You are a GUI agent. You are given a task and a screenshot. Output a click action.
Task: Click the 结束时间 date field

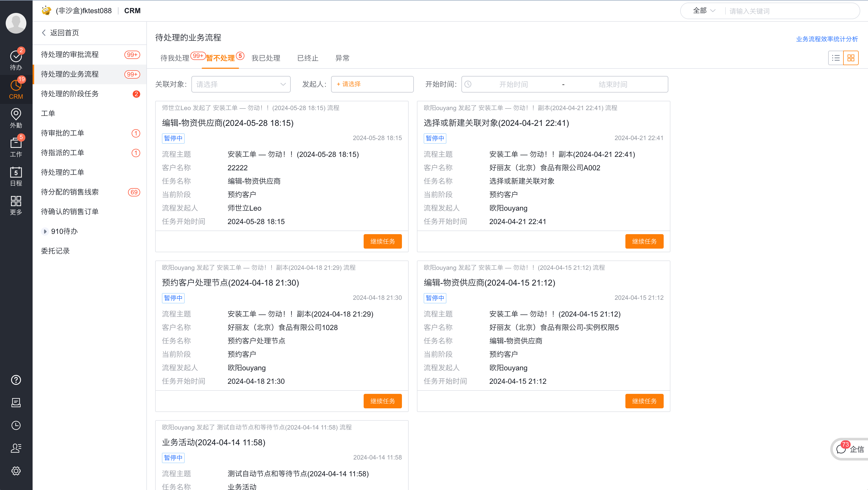tap(612, 84)
